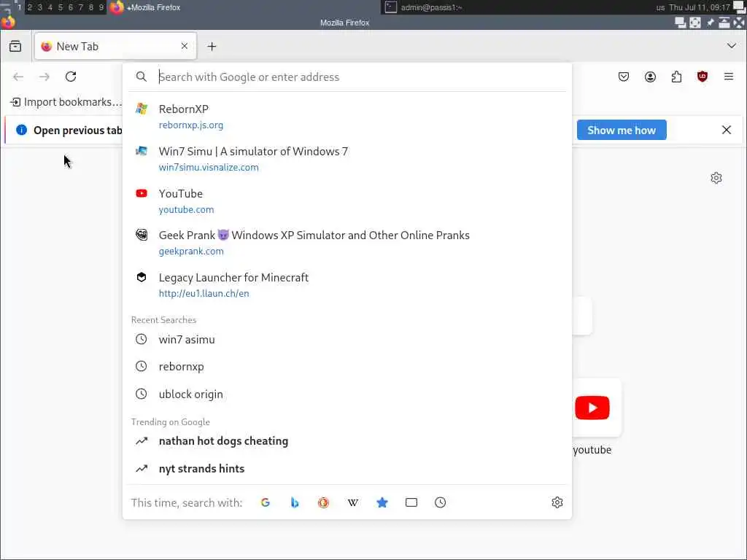Open the Firefox account icon

(x=650, y=77)
